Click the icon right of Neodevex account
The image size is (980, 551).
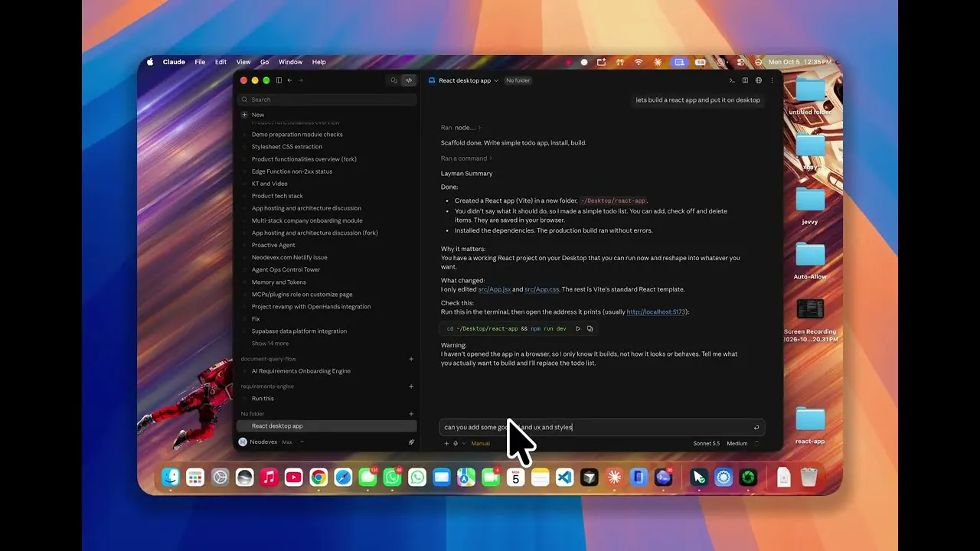[411, 442]
